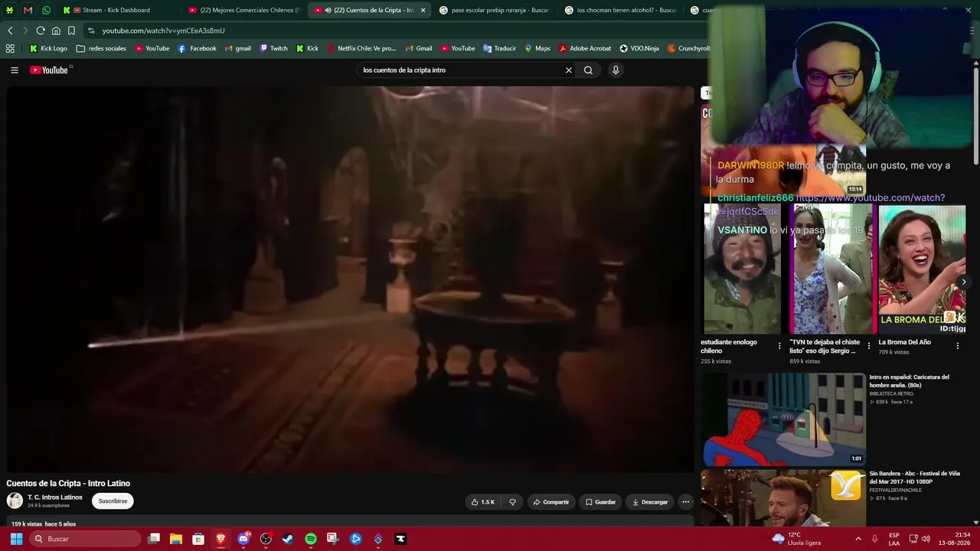Play the hombre araña intro thumbnail
Screen dimensions: 980x551
click(783, 419)
